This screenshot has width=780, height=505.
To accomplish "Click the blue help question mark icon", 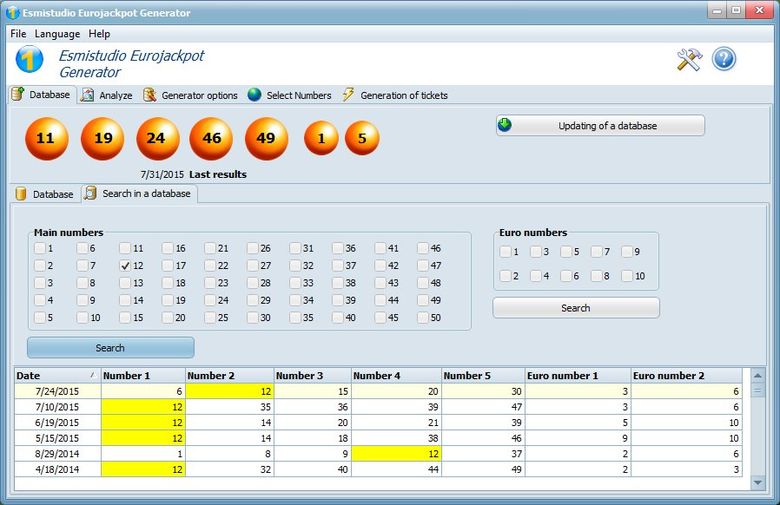I will point(724,59).
